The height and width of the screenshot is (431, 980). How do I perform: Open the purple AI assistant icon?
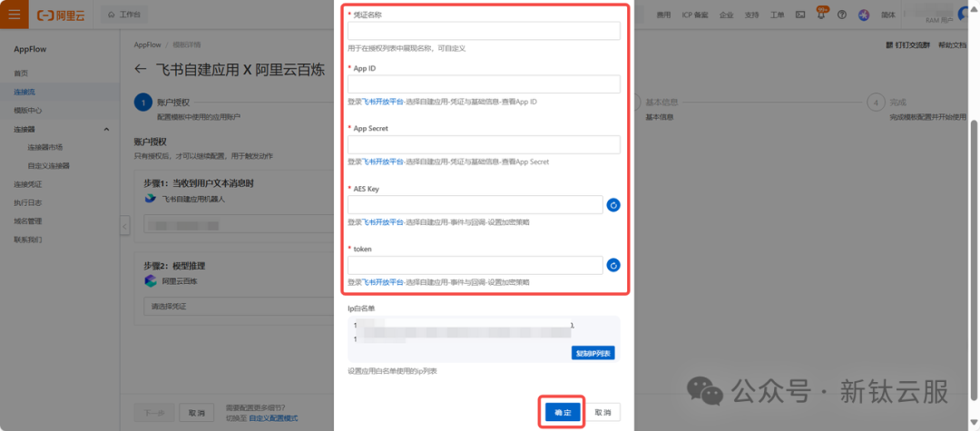click(x=864, y=15)
